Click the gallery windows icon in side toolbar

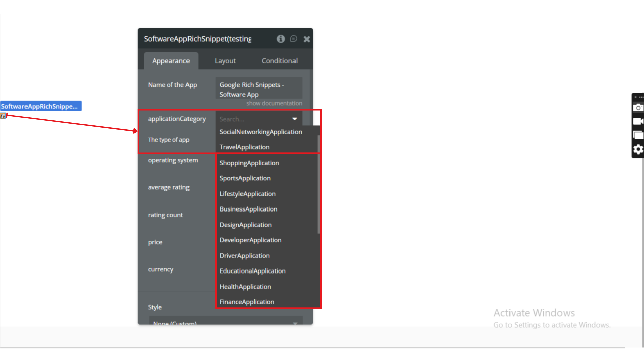(x=638, y=135)
